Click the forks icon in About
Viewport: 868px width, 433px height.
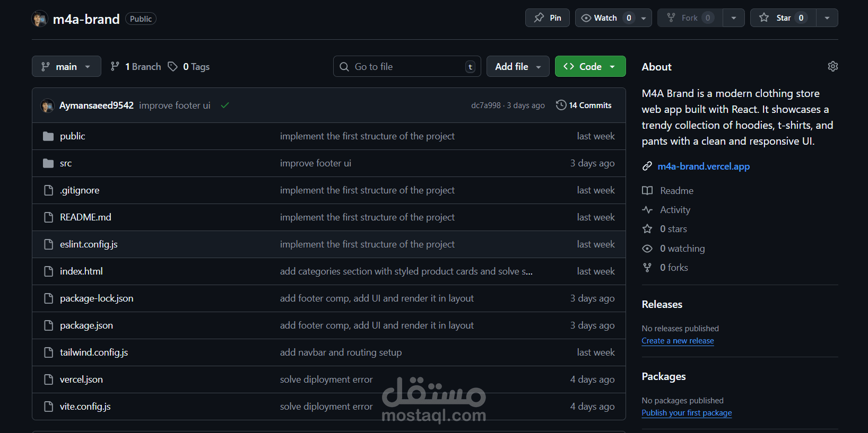647,268
